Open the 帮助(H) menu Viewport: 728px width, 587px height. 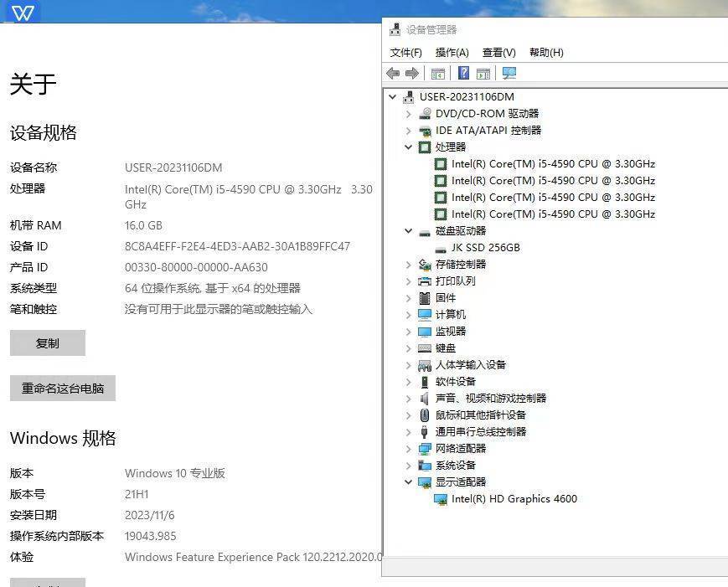click(x=546, y=53)
